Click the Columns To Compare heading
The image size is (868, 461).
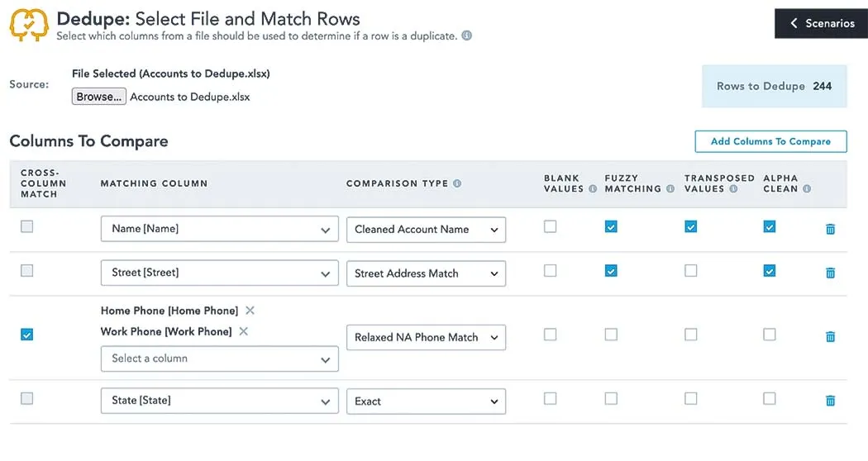coord(88,141)
